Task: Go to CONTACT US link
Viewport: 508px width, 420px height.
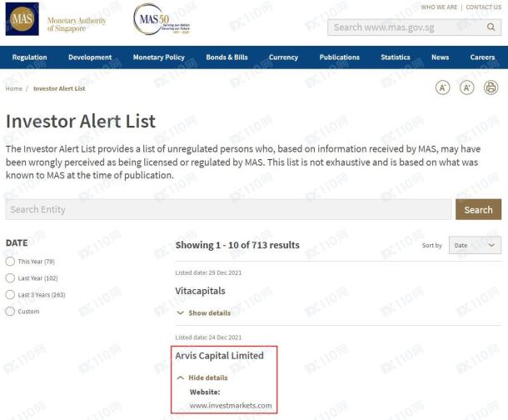Action: (483, 7)
